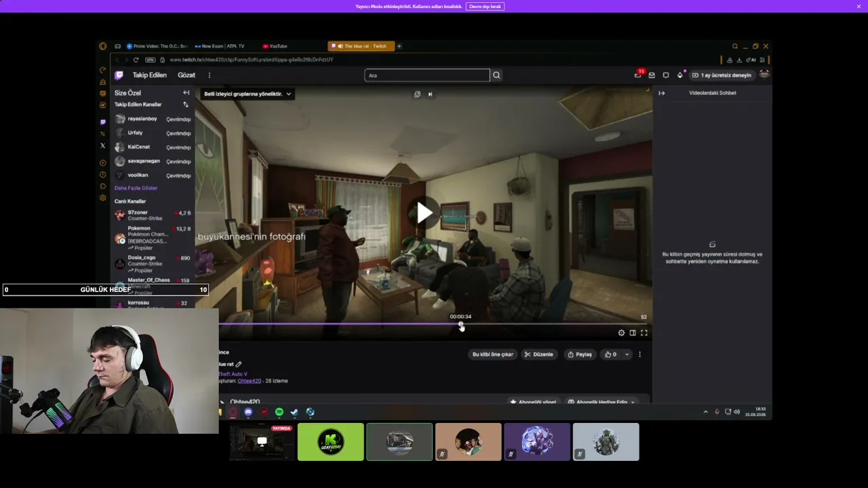This screenshot has height=488, width=868.
Task: Open Steam from the taskbar
Action: click(294, 412)
